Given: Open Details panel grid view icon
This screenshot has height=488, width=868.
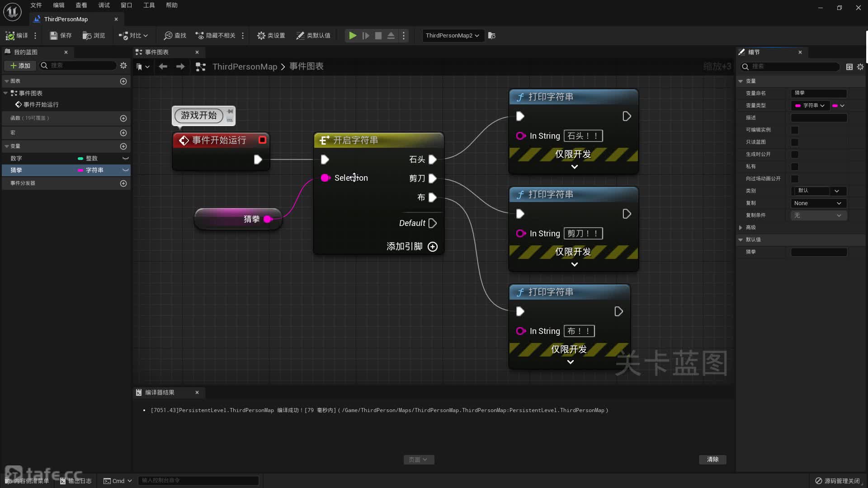Looking at the screenshot, I should point(849,66).
